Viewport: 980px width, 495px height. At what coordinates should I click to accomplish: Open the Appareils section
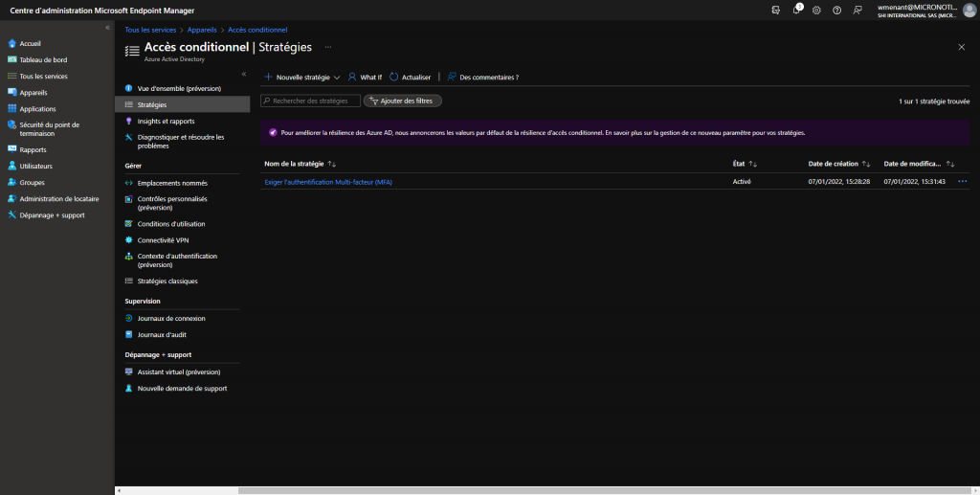click(33, 93)
